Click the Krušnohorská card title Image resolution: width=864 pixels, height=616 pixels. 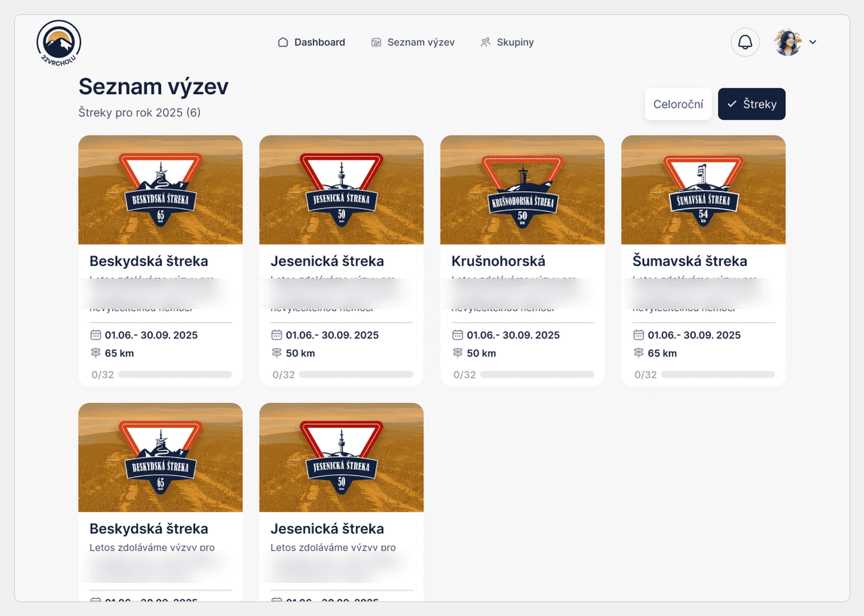pos(498,261)
